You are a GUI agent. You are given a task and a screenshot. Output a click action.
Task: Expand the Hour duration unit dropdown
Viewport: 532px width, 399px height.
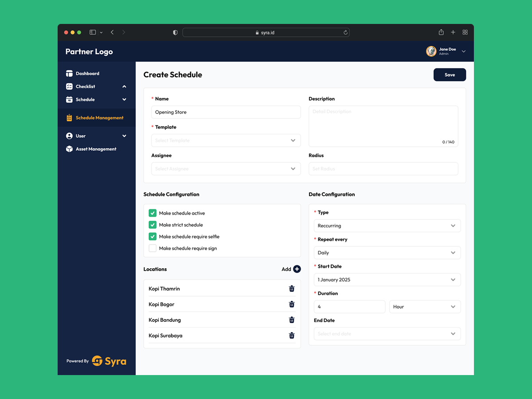[424, 307]
